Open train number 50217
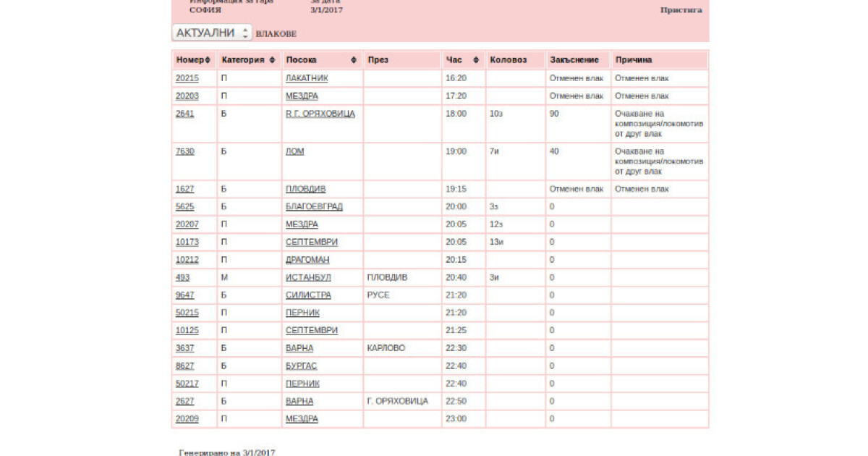The image size is (868, 456). (187, 384)
